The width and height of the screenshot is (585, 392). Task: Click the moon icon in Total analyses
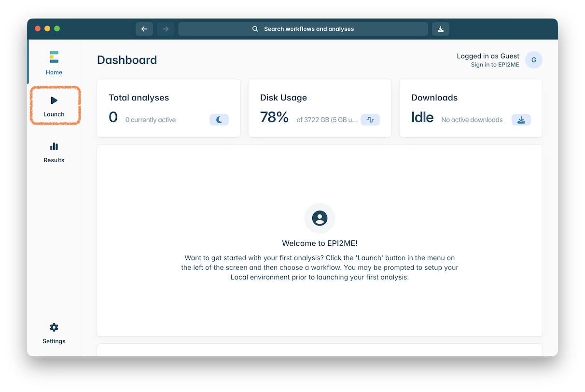(x=219, y=120)
